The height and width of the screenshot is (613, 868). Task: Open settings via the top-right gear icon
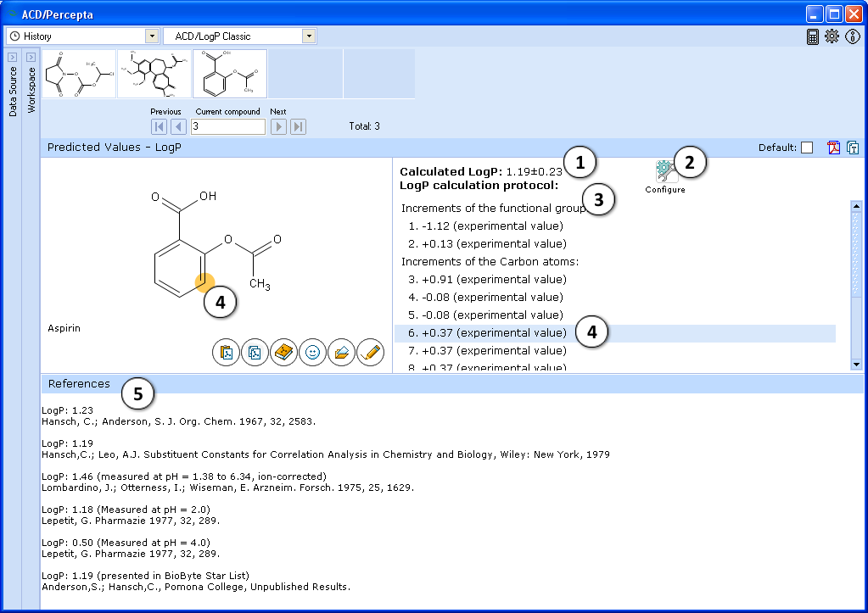point(832,36)
